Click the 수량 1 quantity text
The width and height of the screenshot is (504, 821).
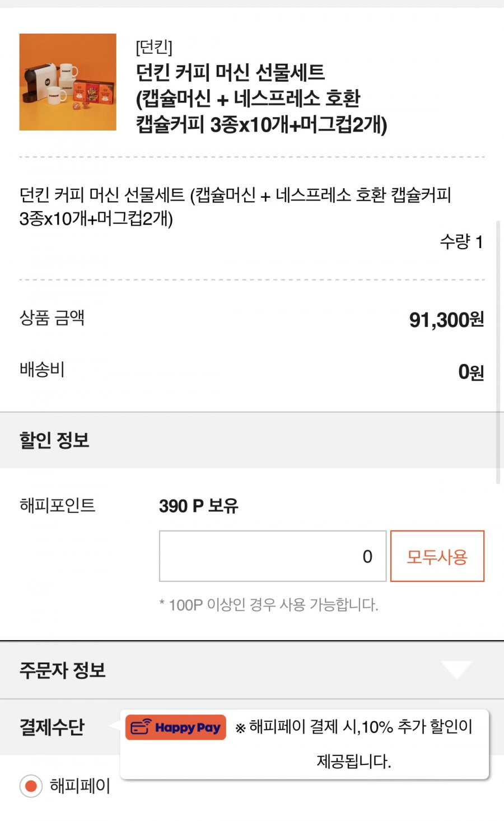coord(461,242)
